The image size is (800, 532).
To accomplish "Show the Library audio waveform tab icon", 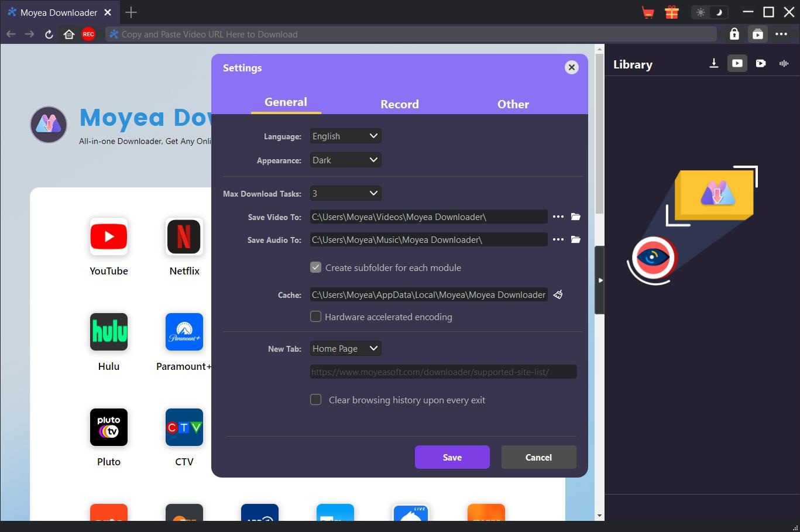I will click(784, 64).
